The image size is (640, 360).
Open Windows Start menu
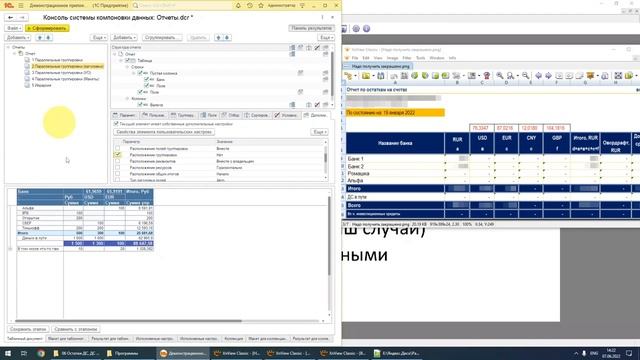(7, 353)
